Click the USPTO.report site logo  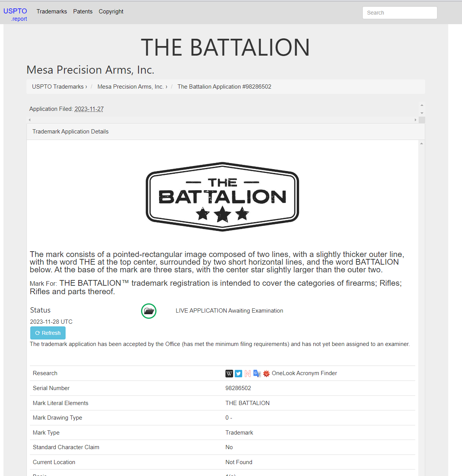click(15, 15)
